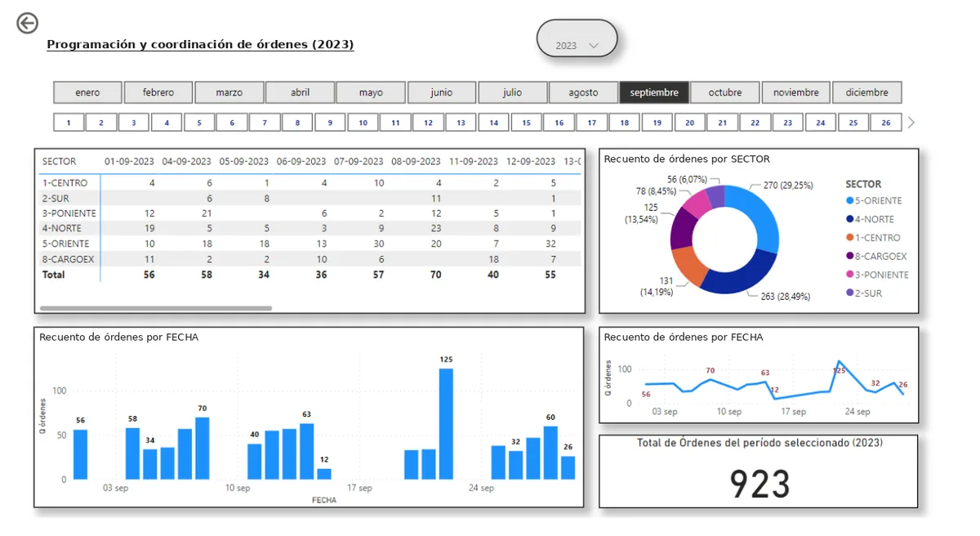
Task: Select the agosto month button
Action: click(583, 92)
